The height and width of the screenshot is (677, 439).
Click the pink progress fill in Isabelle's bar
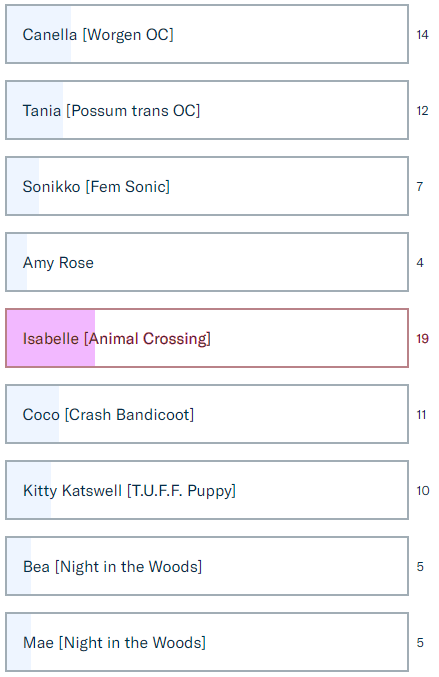pyautogui.click(x=51, y=338)
